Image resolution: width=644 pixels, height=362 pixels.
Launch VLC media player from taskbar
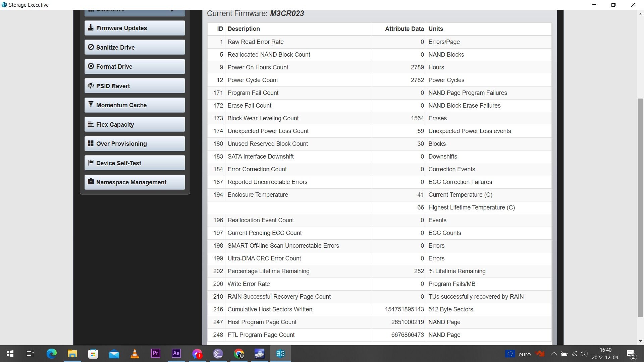[x=135, y=354]
